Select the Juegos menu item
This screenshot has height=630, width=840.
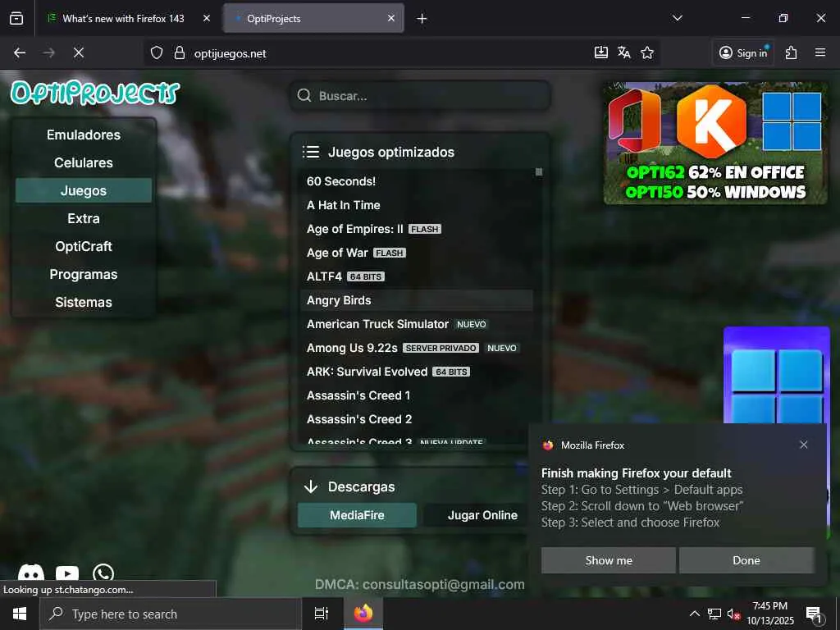tap(84, 190)
